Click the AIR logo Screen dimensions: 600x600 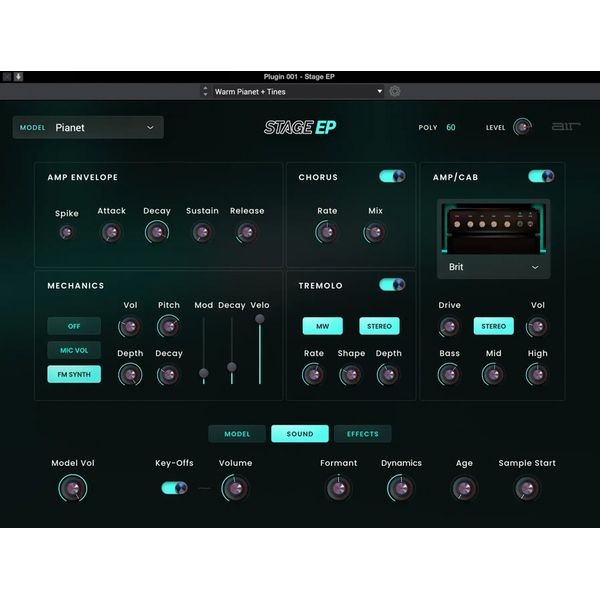[x=566, y=127]
